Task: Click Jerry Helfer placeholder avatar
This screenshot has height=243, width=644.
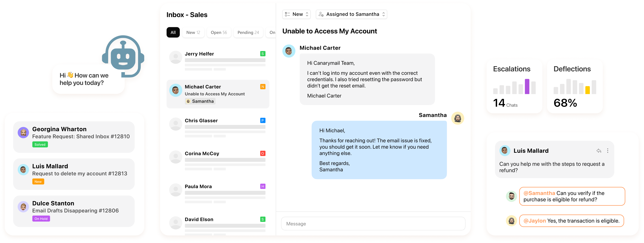Action: 176,57
